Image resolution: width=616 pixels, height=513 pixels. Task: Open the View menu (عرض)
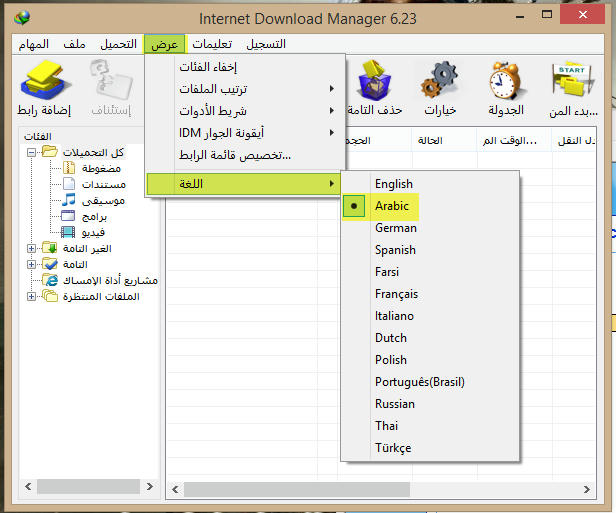(165, 44)
